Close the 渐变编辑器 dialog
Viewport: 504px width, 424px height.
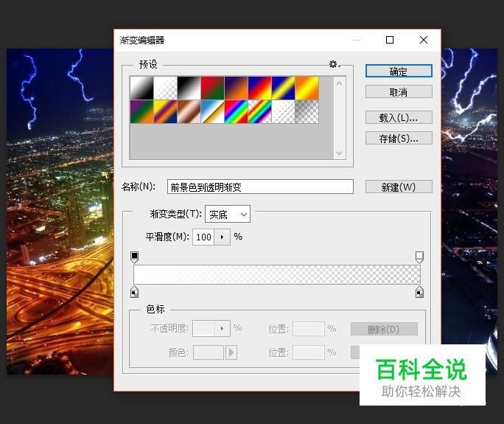coord(424,40)
